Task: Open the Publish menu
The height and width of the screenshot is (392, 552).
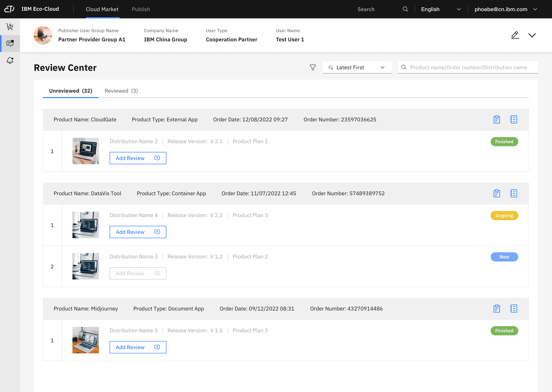Action: [x=141, y=9]
